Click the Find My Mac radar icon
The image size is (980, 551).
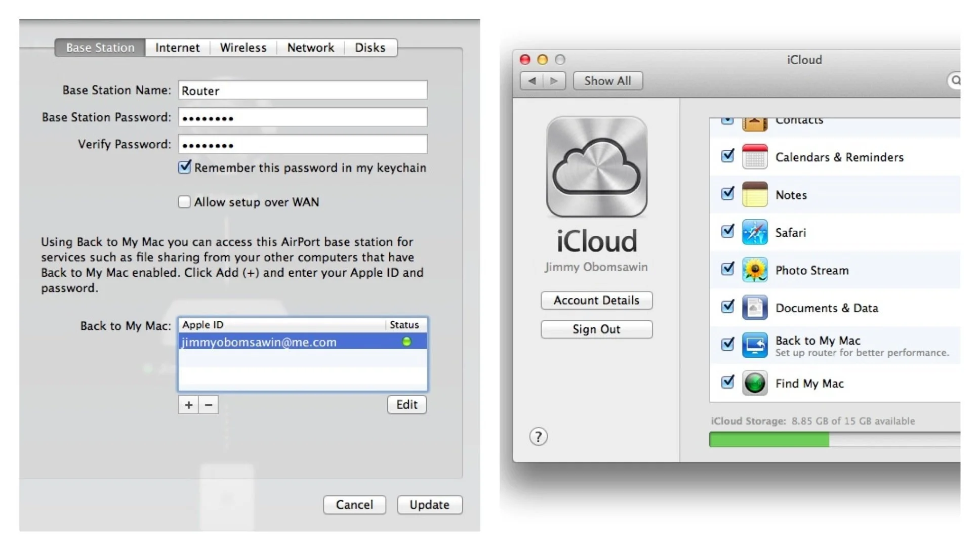(754, 383)
